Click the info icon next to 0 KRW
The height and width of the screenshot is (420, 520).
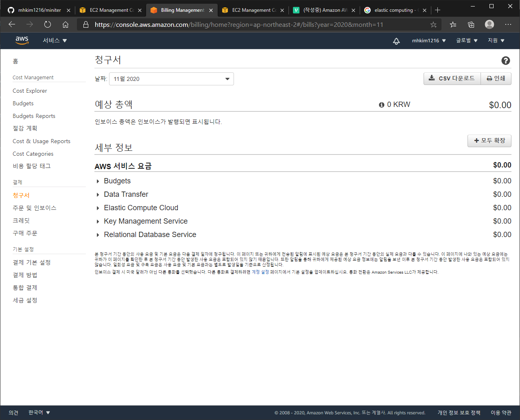coord(381,104)
